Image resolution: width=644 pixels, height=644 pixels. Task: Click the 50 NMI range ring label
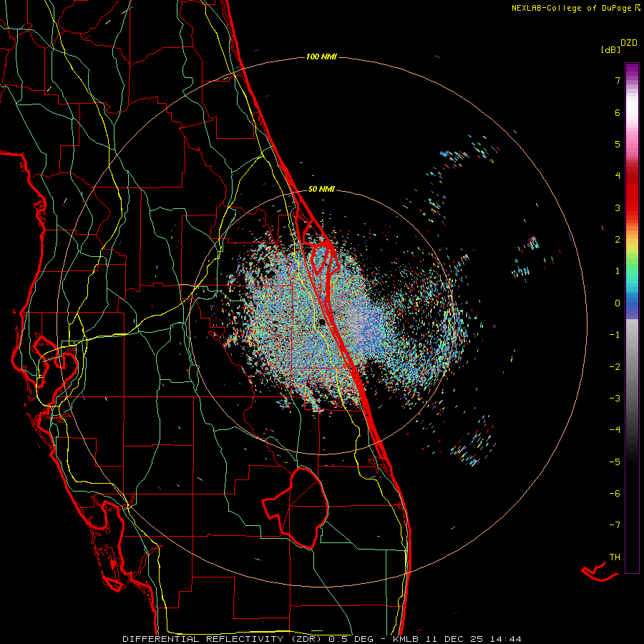click(x=321, y=189)
